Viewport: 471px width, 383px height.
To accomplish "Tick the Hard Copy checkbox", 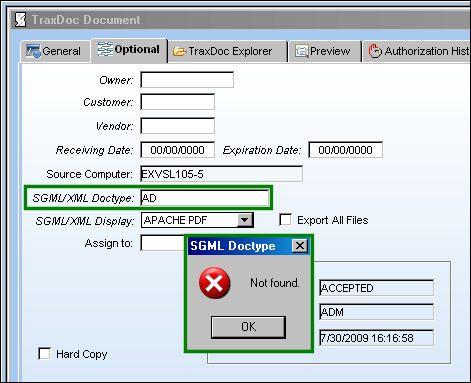I will pos(44,354).
